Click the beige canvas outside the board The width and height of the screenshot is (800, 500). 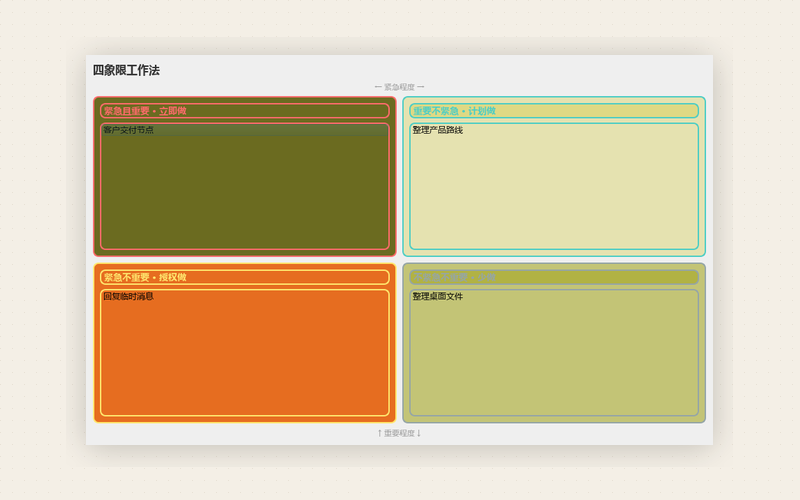coord(41,255)
